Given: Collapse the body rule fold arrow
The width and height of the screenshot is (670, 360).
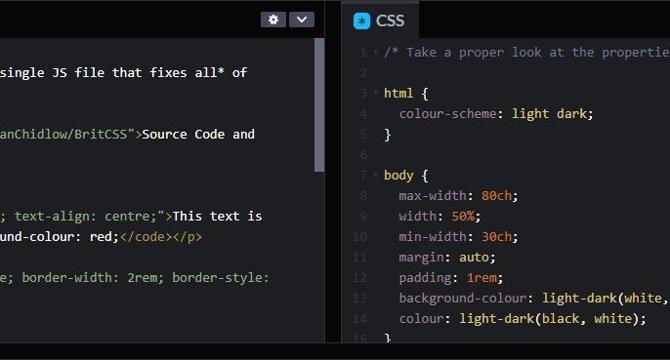Looking at the screenshot, I should tap(376, 174).
